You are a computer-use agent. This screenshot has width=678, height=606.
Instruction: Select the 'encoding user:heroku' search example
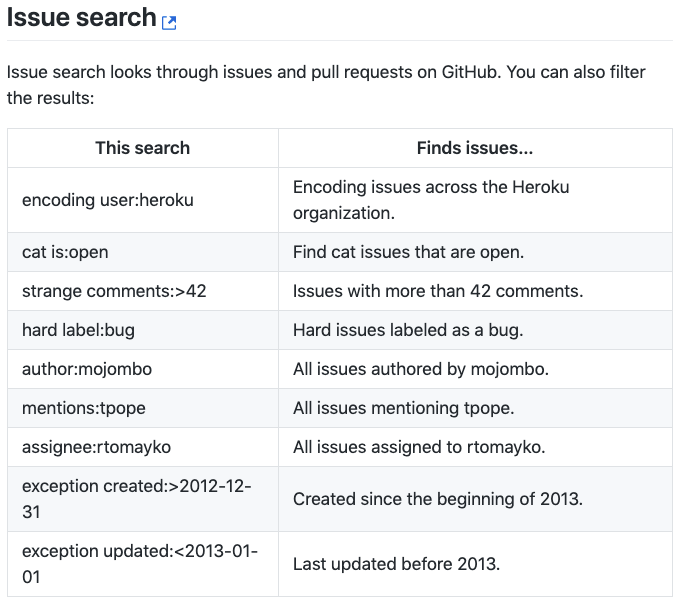108,200
